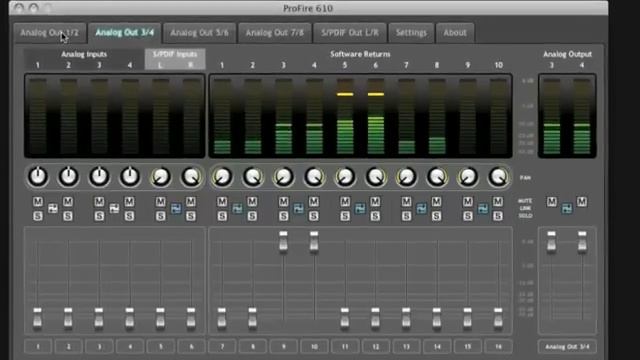
Task: Mute Analog Input 3
Action: pos(99,202)
